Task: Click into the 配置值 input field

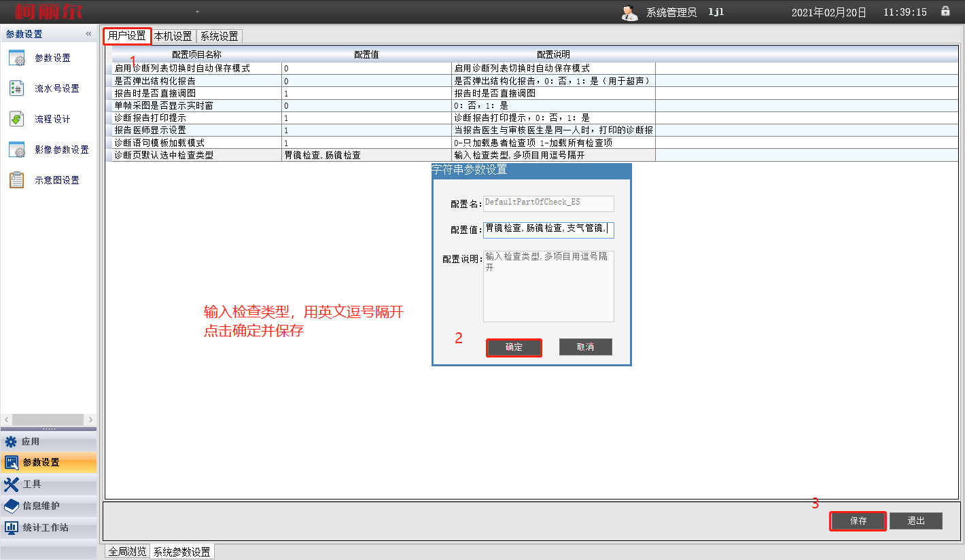Action: click(548, 230)
